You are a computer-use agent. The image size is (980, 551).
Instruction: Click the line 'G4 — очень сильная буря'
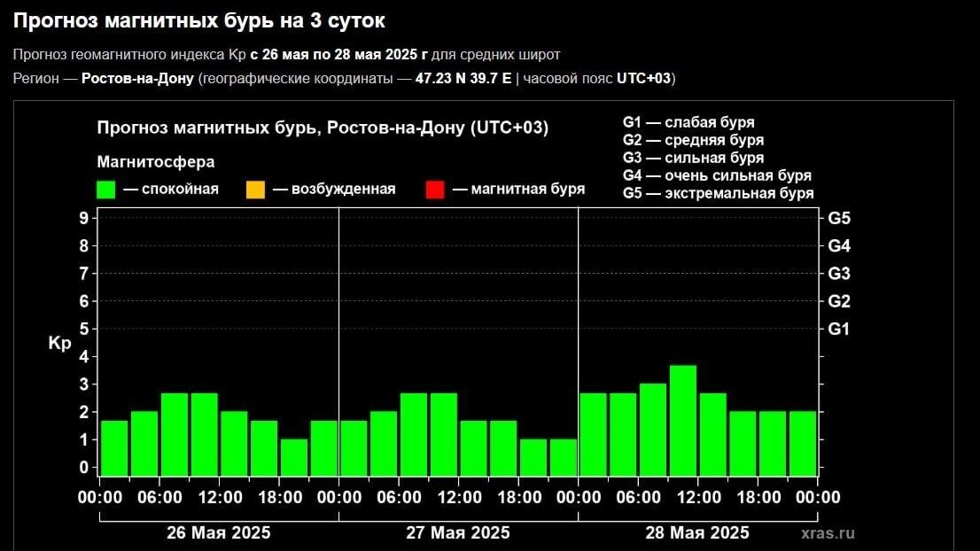717,175
